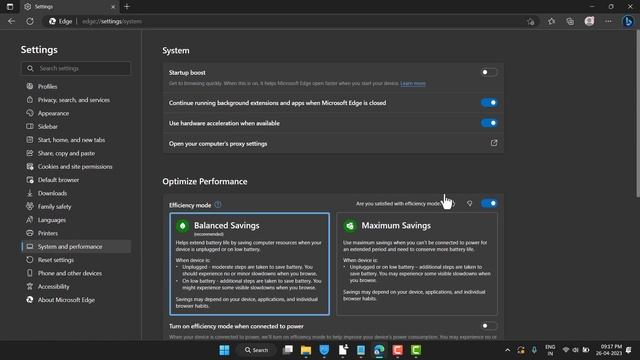Show hidden system tray icons
The height and width of the screenshot is (360, 640).
[x=507, y=350]
